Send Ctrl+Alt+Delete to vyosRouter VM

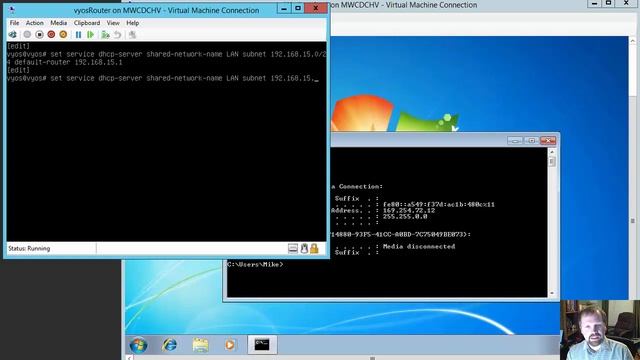[x=13, y=35]
